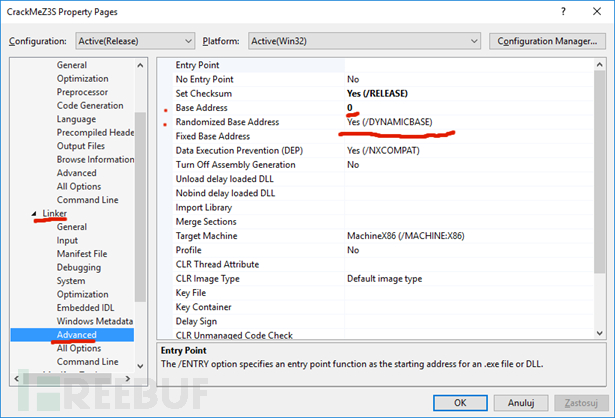Screen dimensions: 615x418
Task: Select Manifest File under Linker
Action: point(82,254)
